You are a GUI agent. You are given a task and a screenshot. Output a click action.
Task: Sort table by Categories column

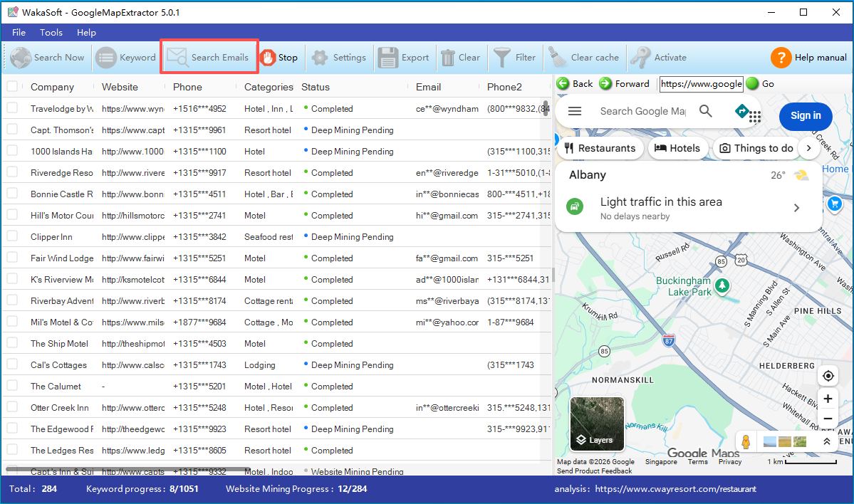[x=269, y=87]
